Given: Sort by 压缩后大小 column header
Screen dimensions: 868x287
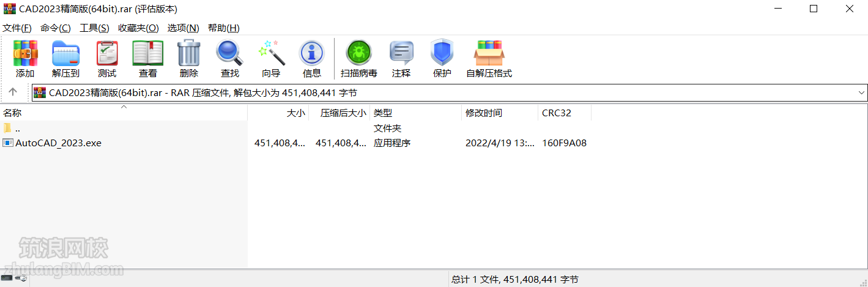Looking at the screenshot, I should pos(339,113).
